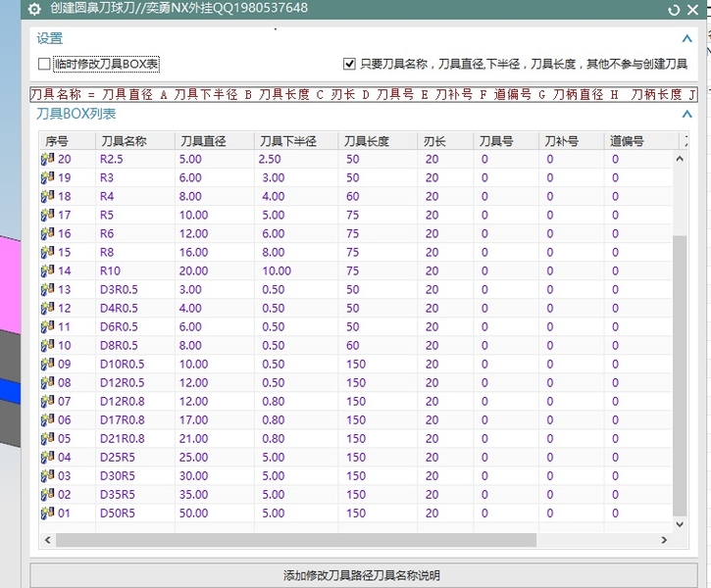Screen dimensions: 711x588
Task: Click tool icon of row 20
Action: [48, 159]
